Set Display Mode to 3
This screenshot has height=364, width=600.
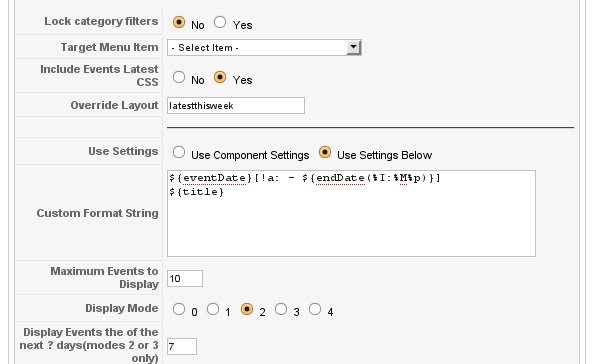281,309
